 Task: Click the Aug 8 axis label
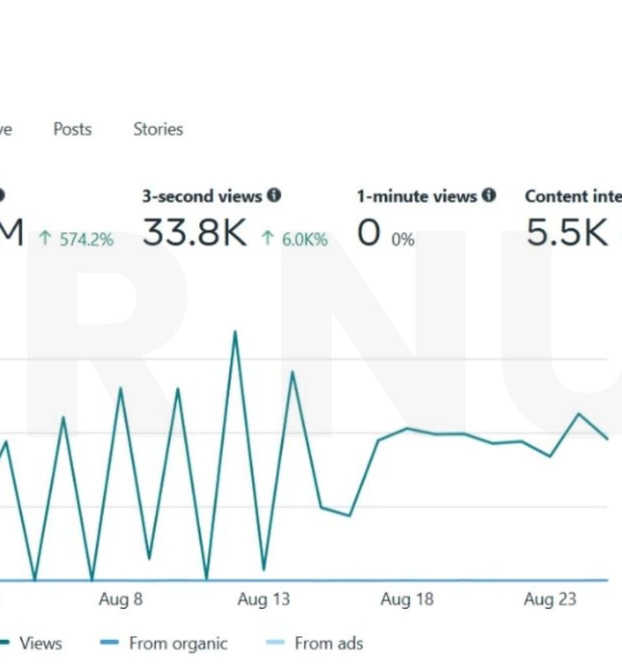pos(121,599)
